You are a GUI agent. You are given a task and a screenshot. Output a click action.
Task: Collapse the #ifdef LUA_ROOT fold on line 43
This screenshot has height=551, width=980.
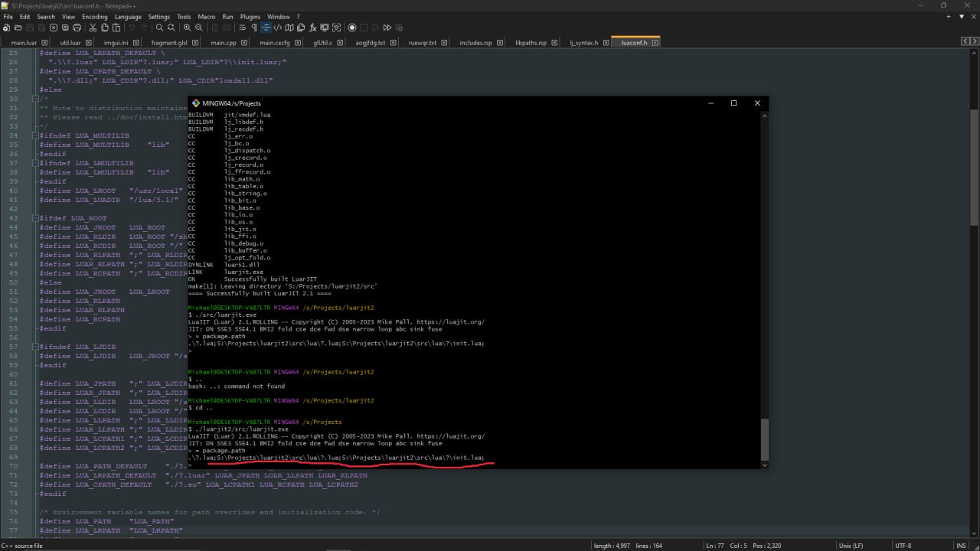34,218
